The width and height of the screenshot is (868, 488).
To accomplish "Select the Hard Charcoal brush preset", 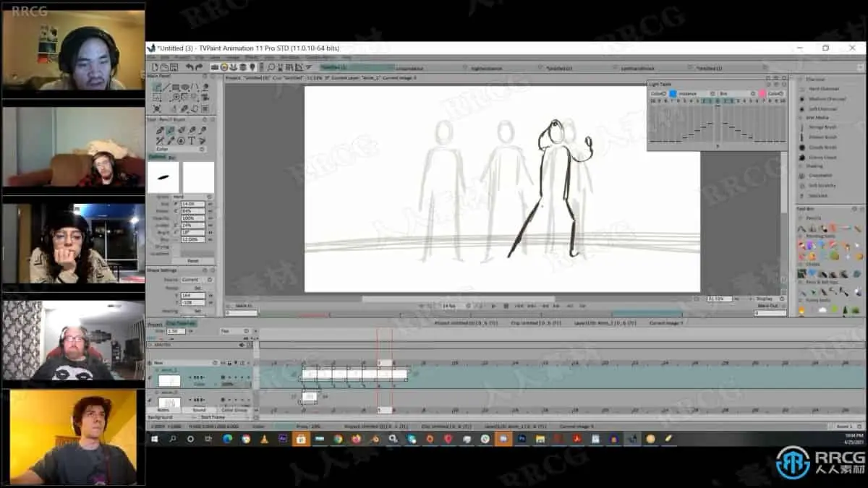I will pyautogui.click(x=822, y=89).
